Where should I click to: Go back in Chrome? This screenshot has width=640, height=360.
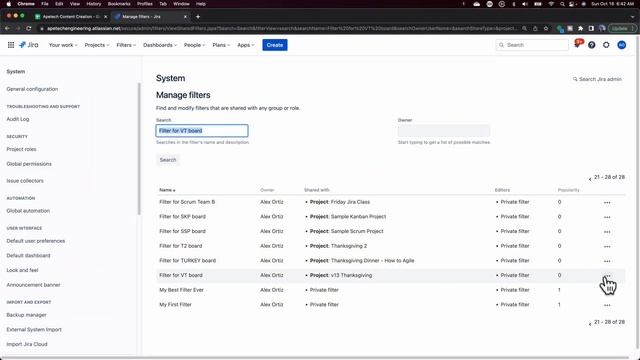(x=7, y=28)
